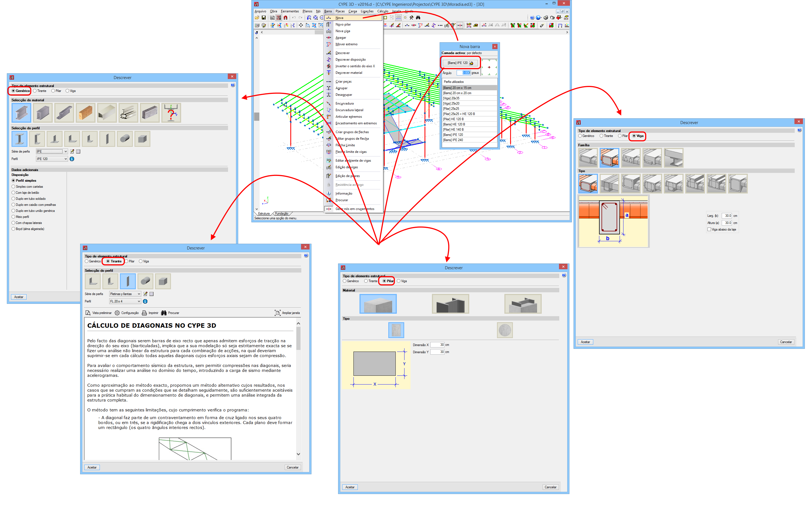This screenshot has height=505, width=812.
Task: Open the FL 20 x 4 profile dropdown
Action: [125, 301]
